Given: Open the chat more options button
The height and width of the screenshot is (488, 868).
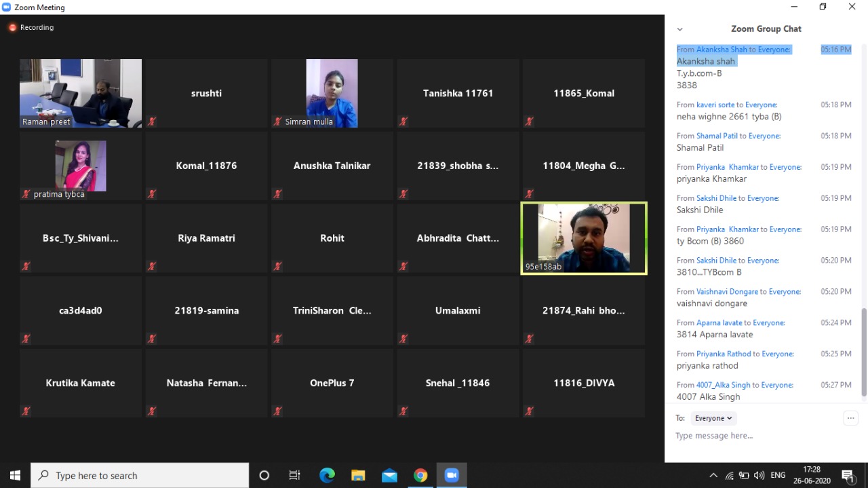Looking at the screenshot, I should (850, 418).
